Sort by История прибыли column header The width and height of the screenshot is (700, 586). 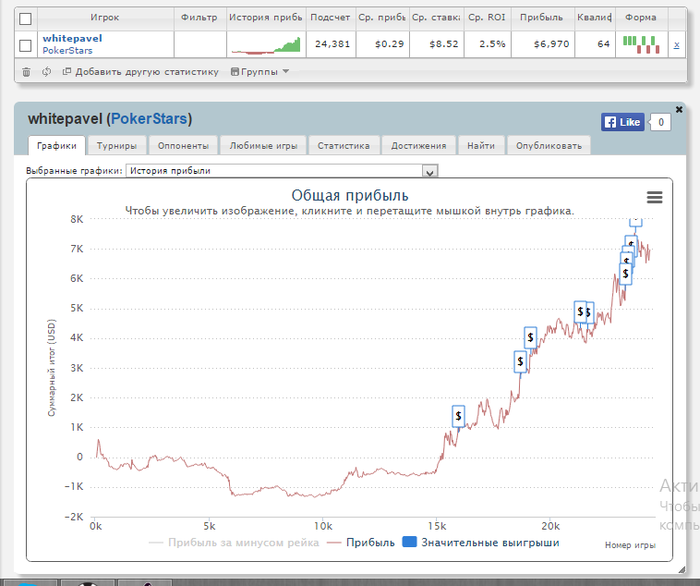point(266,18)
